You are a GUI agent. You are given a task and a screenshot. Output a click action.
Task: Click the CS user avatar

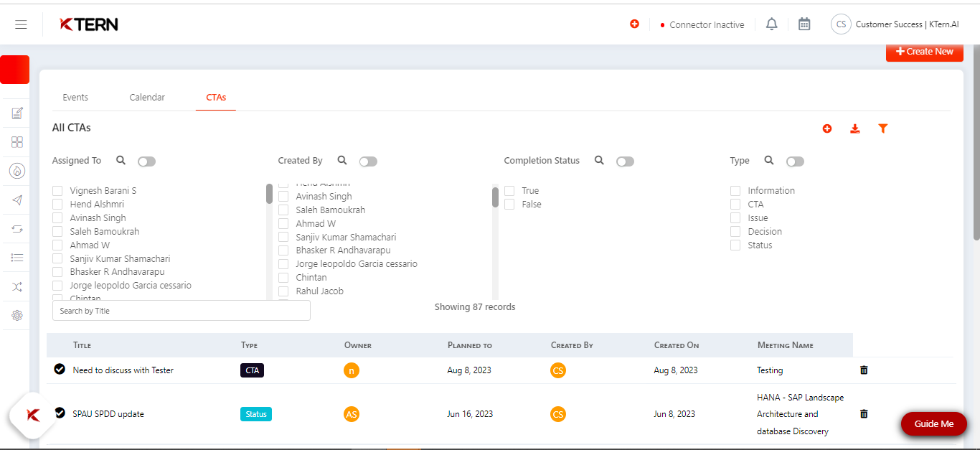pyautogui.click(x=841, y=24)
